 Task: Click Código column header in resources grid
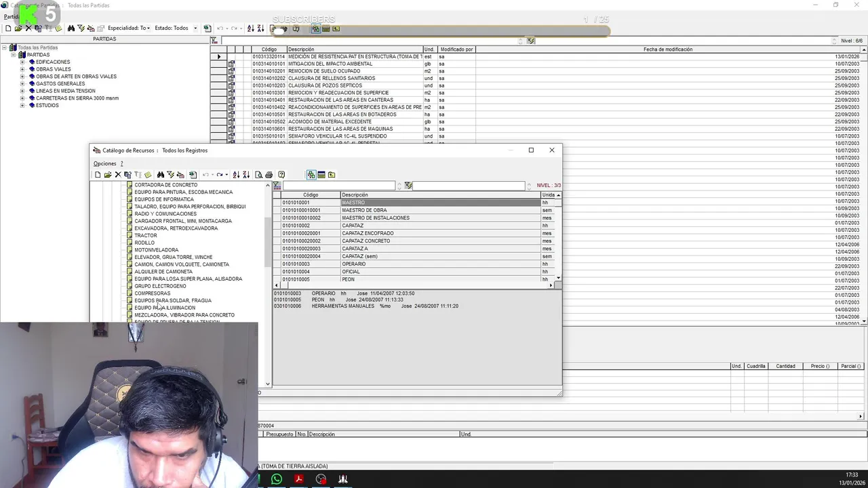pos(311,195)
